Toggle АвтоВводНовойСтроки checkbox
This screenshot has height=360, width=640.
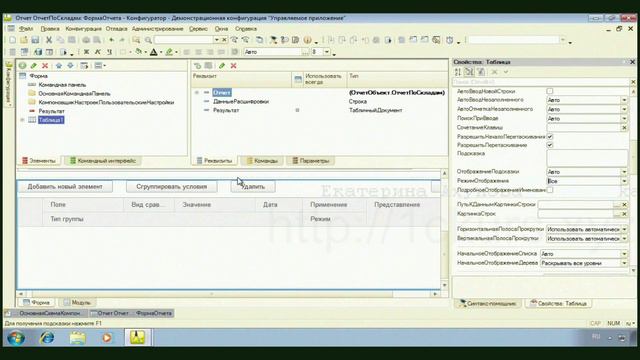tap(550, 91)
